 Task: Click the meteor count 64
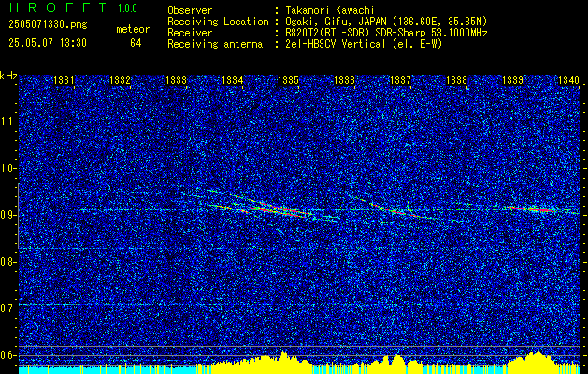136,43
